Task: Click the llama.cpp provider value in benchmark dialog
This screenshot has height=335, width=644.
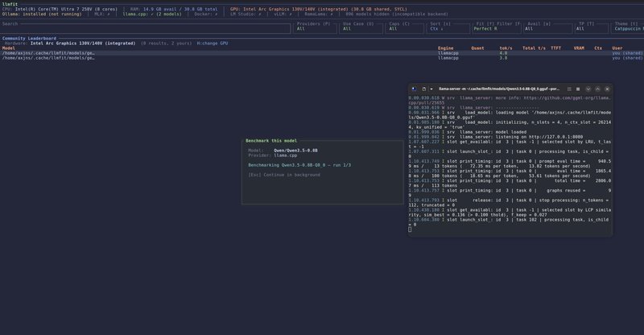Action: [286, 155]
